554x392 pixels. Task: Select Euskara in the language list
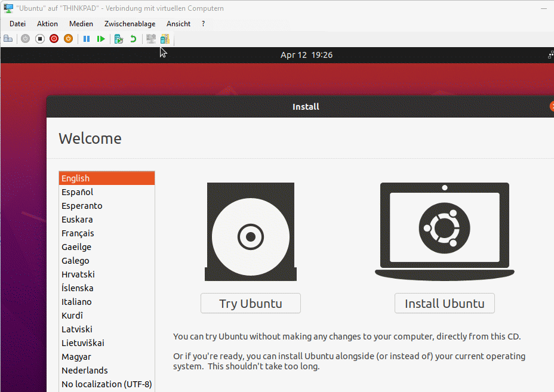(107, 220)
